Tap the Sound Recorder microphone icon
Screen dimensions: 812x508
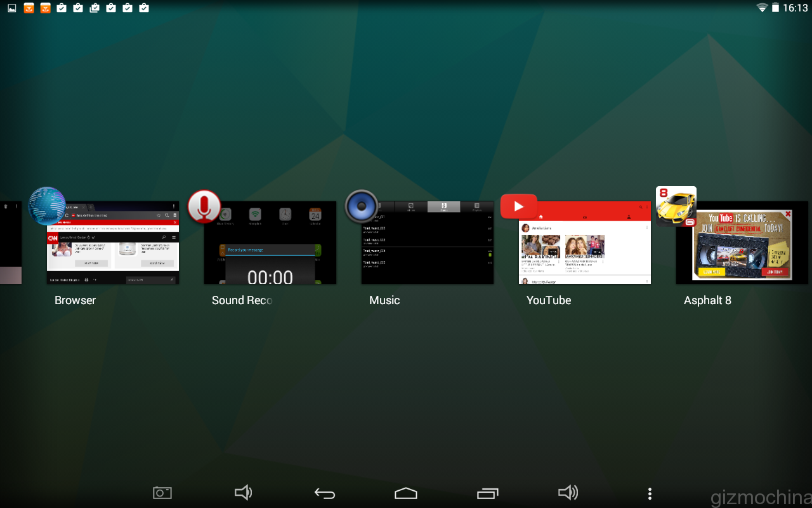point(204,206)
